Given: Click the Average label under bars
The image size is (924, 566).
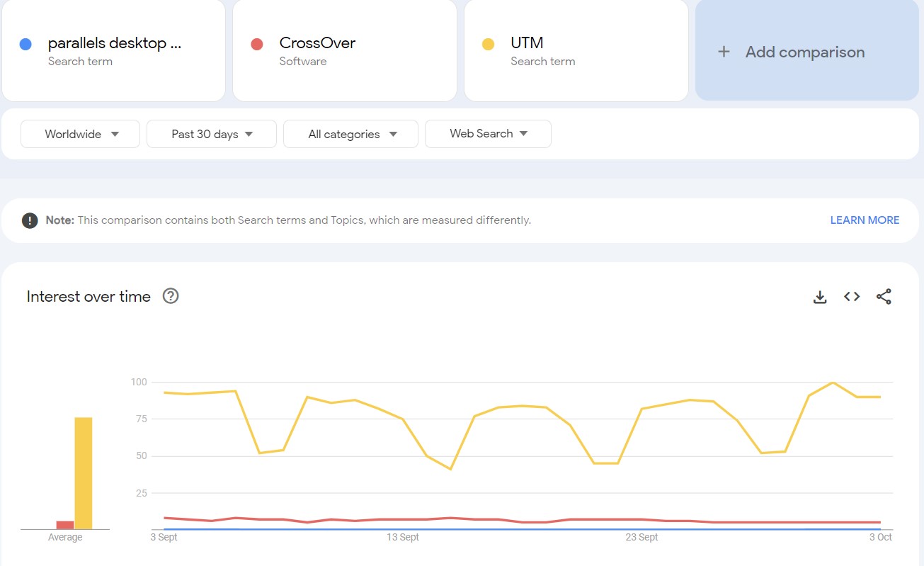Looking at the screenshot, I should pos(65,538).
